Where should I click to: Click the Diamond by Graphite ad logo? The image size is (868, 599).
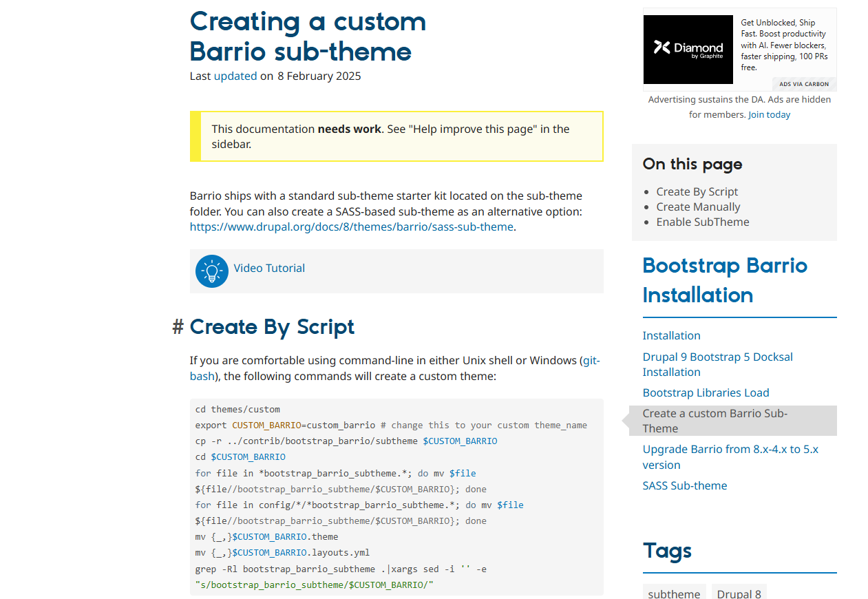click(x=688, y=50)
